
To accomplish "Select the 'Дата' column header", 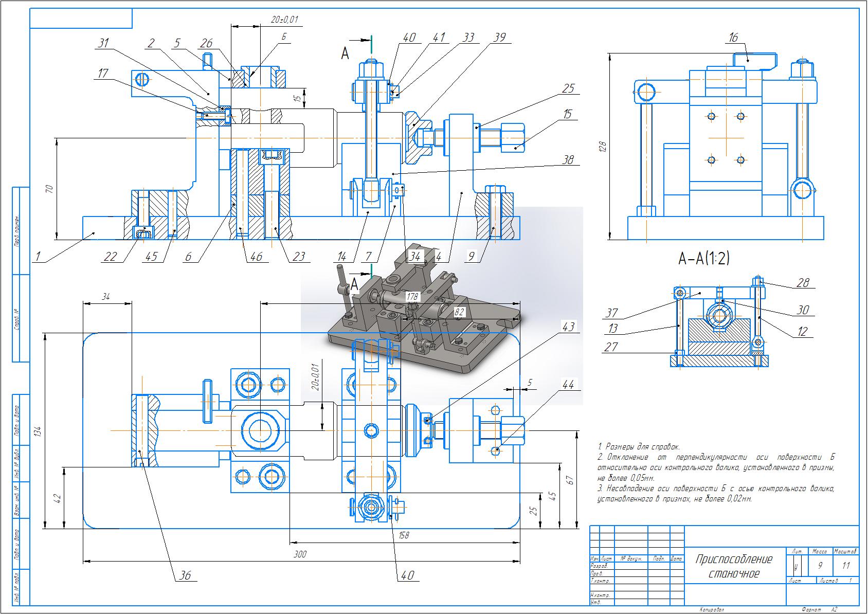I will (x=676, y=558).
